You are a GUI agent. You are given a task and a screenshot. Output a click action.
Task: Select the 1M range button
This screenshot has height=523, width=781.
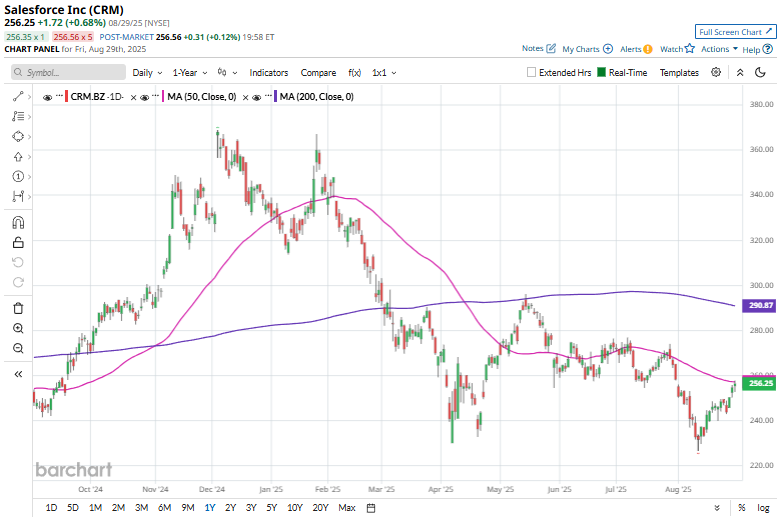95,508
